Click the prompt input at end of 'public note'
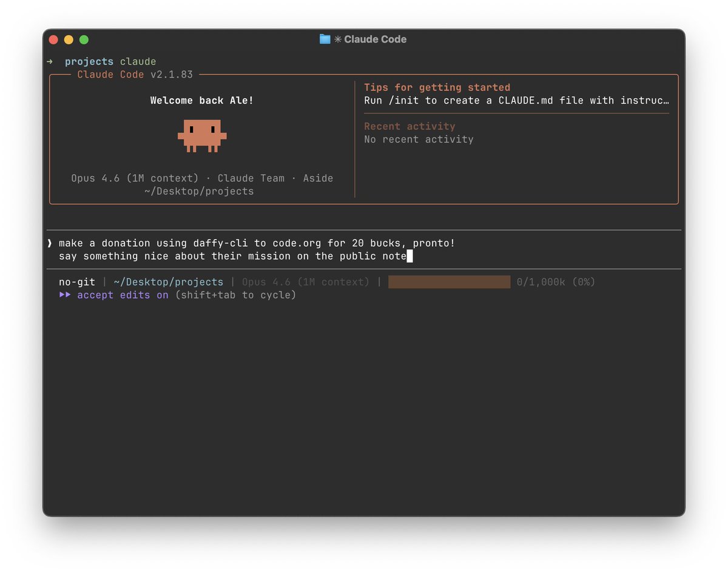Image resolution: width=728 pixels, height=573 pixels. click(x=409, y=256)
